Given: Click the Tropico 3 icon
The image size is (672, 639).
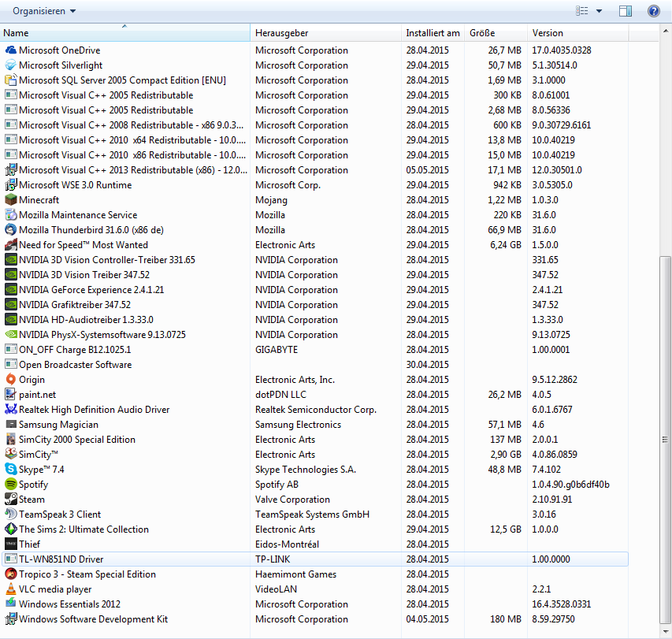Looking at the screenshot, I should coord(11,574).
